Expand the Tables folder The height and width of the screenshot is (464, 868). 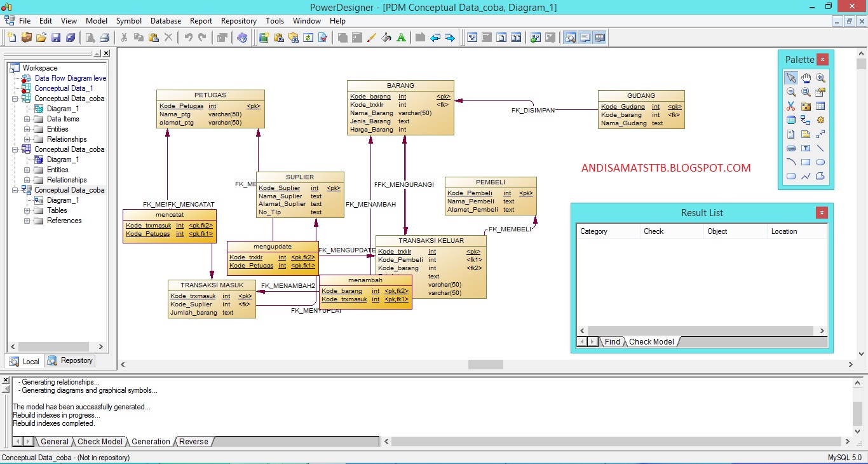pos(27,210)
